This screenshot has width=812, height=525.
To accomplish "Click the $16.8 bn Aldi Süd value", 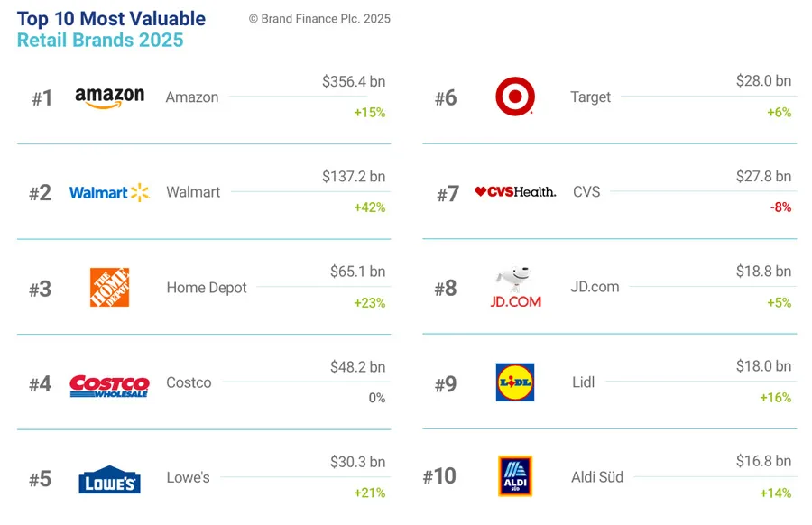I will pos(764,461).
